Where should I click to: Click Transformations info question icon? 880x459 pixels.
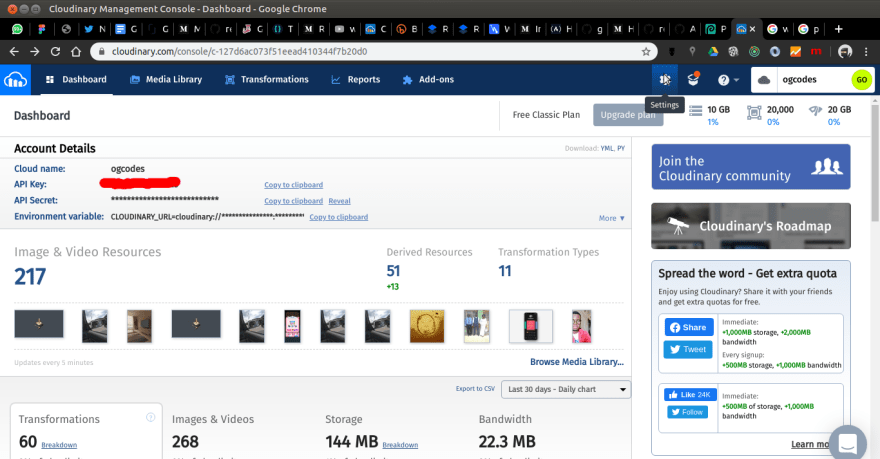(150, 417)
